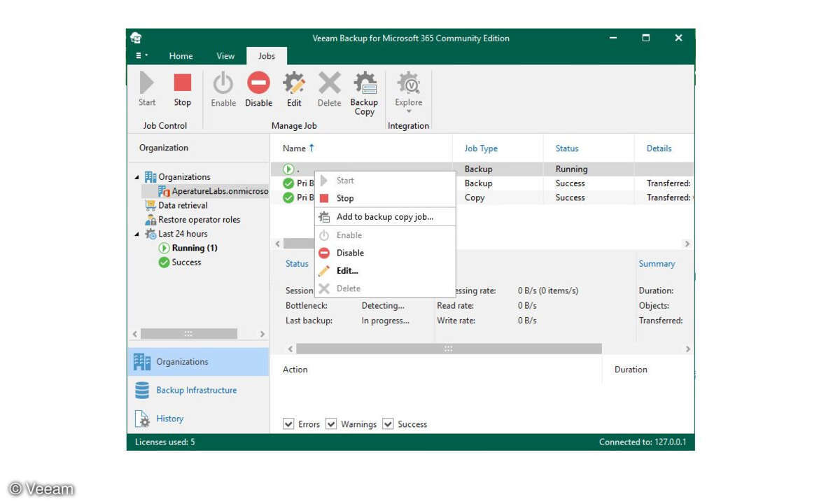Open the Explore integration icon
This screenshot has width=840, height=504.
tap(409, 83)
